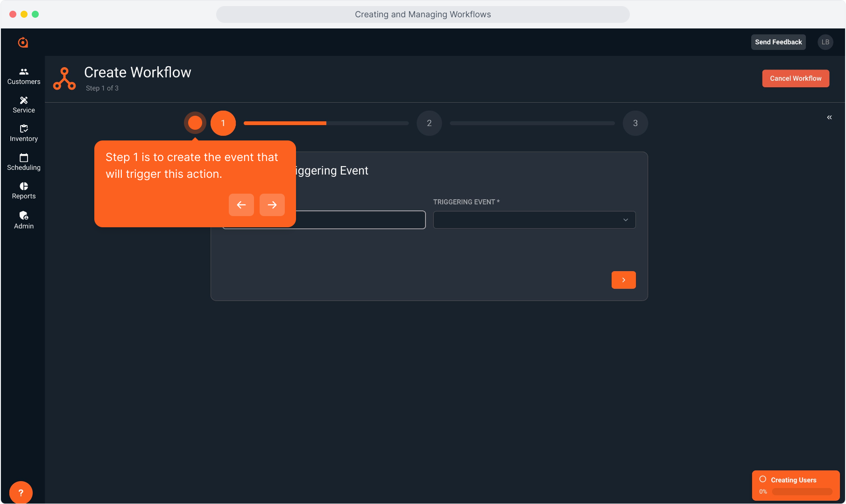Click the Creating Users progress bar
Screen dimensions: 846x504
pyautogui.click(x=802, y=491)
